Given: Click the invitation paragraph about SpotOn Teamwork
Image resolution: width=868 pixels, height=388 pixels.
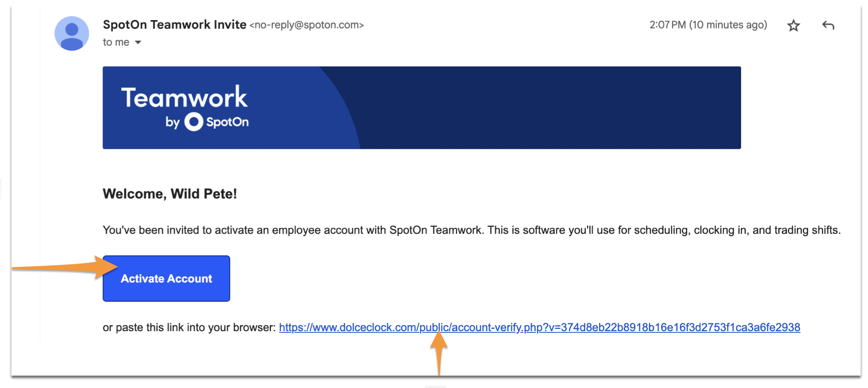Looking at the screenshot, I should [472, 230].
